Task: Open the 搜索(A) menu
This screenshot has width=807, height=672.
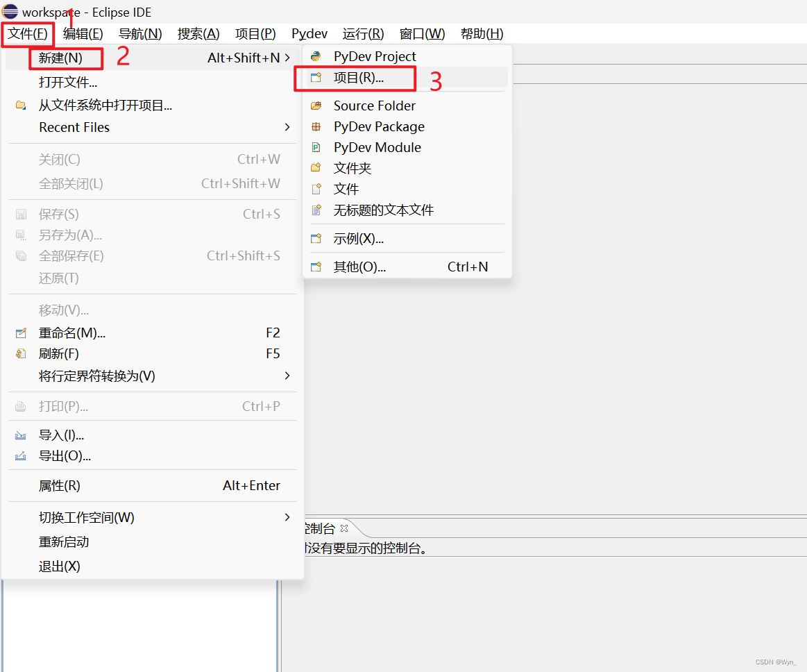Action: point(198,34)
